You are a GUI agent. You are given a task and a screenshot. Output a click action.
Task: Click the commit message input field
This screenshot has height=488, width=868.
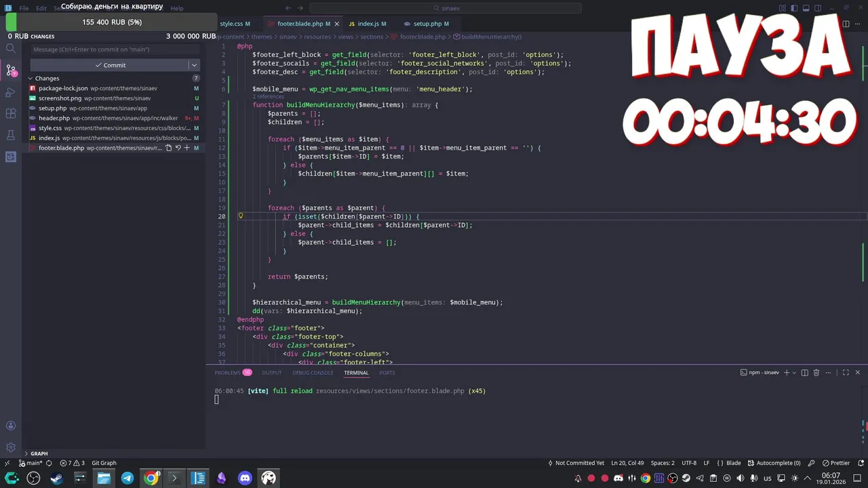[x=115, y=49]
